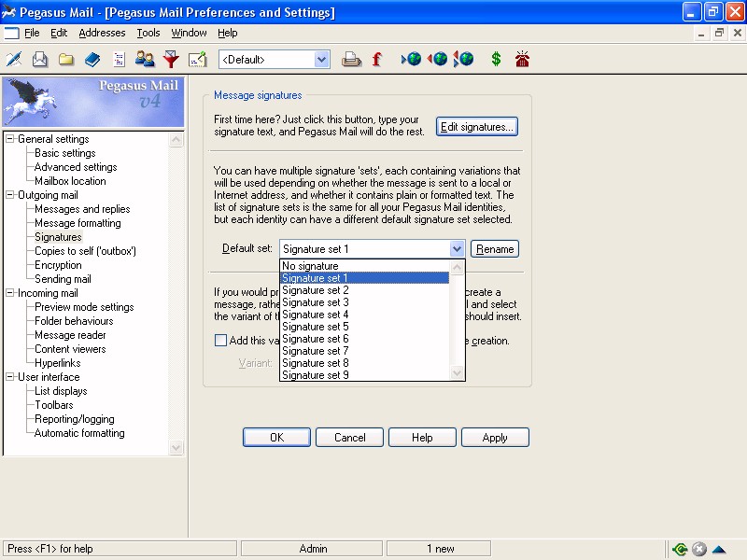Select Advanced settings in the tree
The image size is (747, 560).
click(76, 167)
